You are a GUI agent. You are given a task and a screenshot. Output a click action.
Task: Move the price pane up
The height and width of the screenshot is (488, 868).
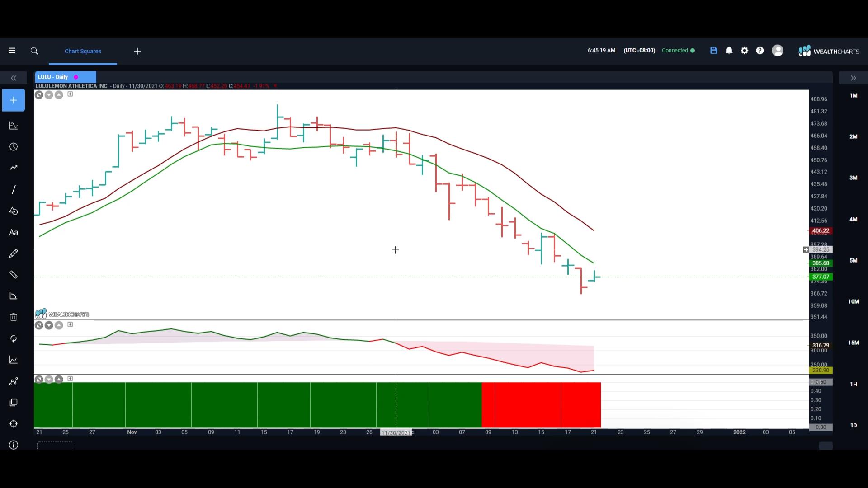click(59, 95)
